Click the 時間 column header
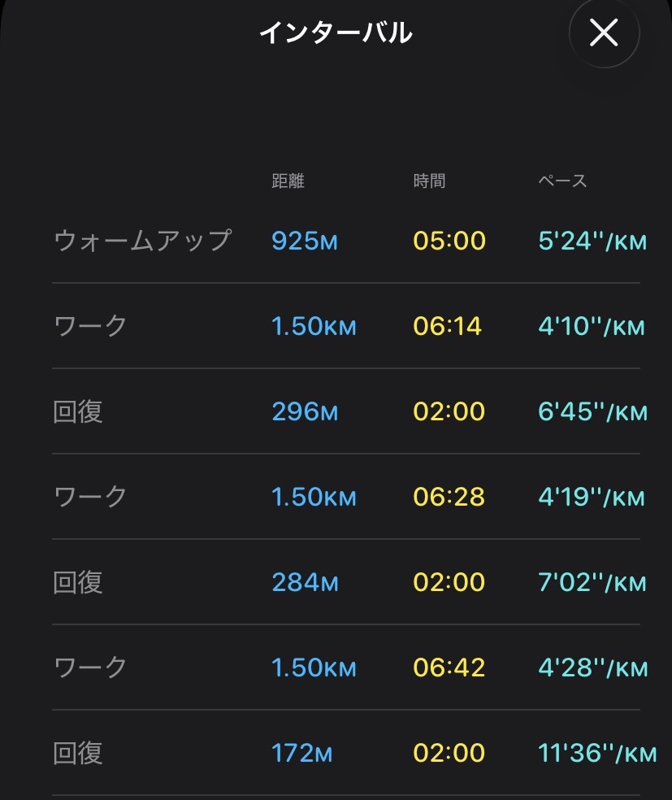 429,181
